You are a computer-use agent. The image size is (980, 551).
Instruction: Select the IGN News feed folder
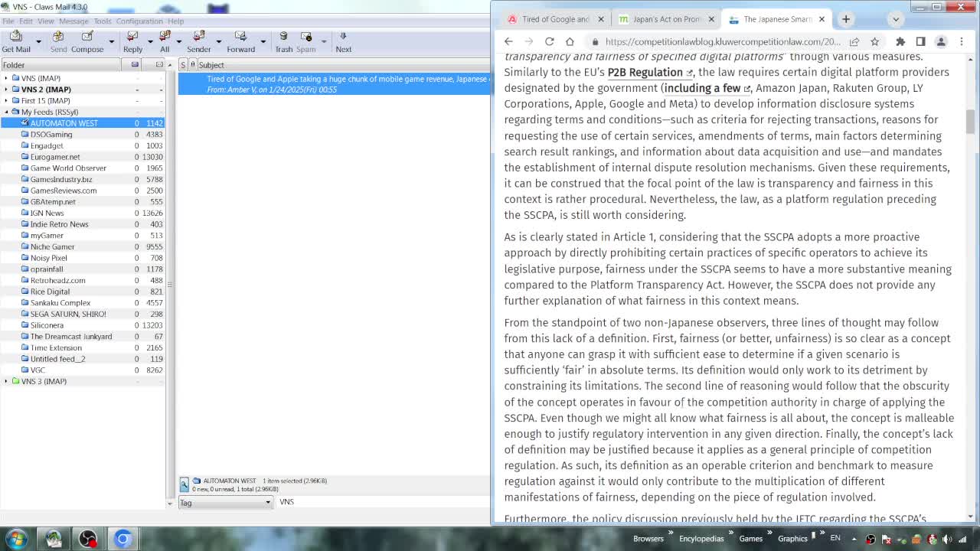click(x=47, y=213)
